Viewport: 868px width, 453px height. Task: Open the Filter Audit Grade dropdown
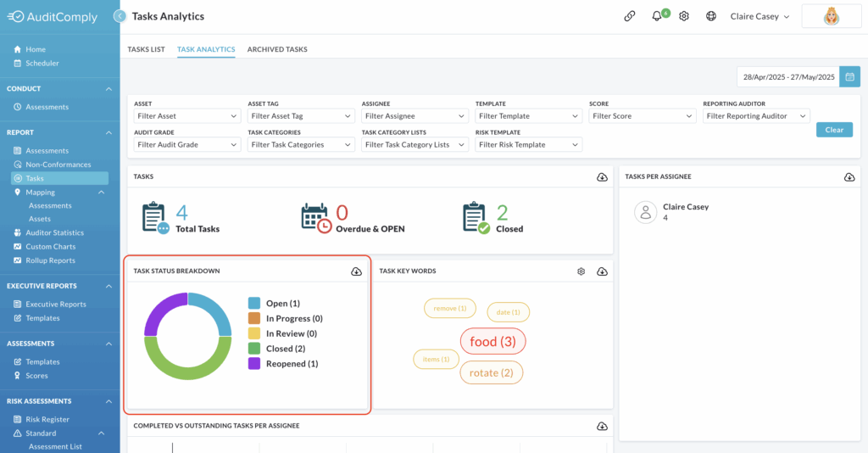click(x=187, y=144)
